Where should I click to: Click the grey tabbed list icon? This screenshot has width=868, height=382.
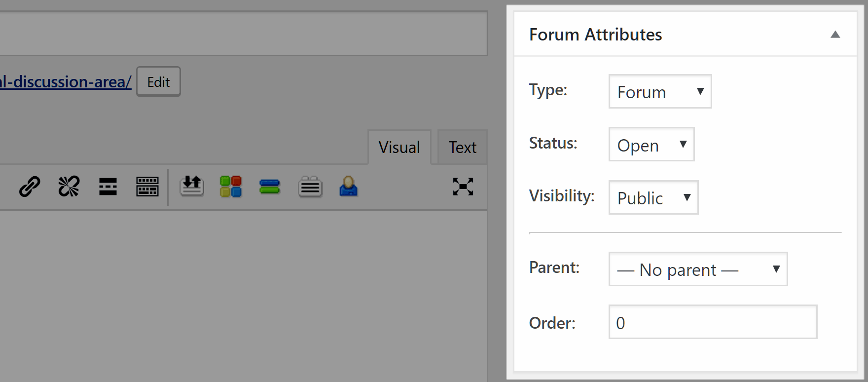[310, 187]
